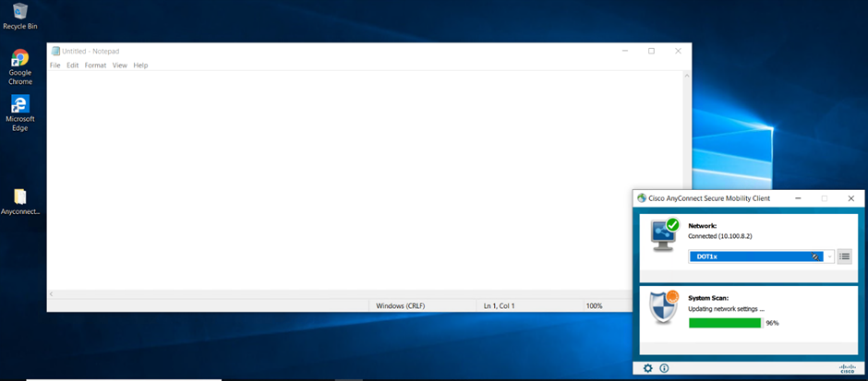This screenshot has width=868, height=381.
Task: Click the System Scan green progress bar
Action: coord(725,323)
